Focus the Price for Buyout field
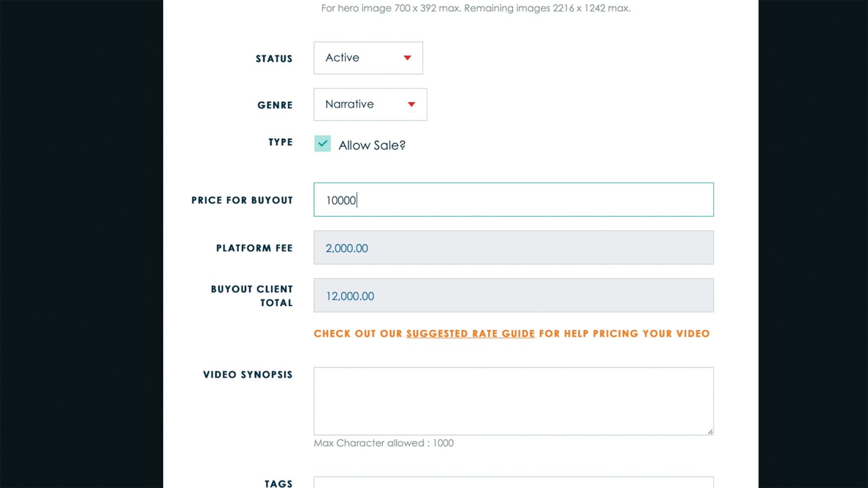This screenshot has width=868, height=488. pos(513,200)
